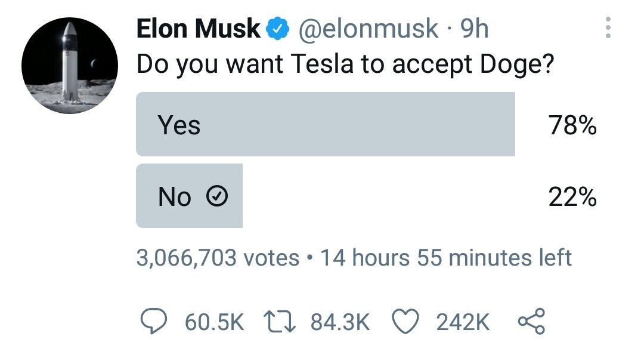The height and width of the screenshot is (342, 644).
Task: Open the share icon
Action: (531, 321)
